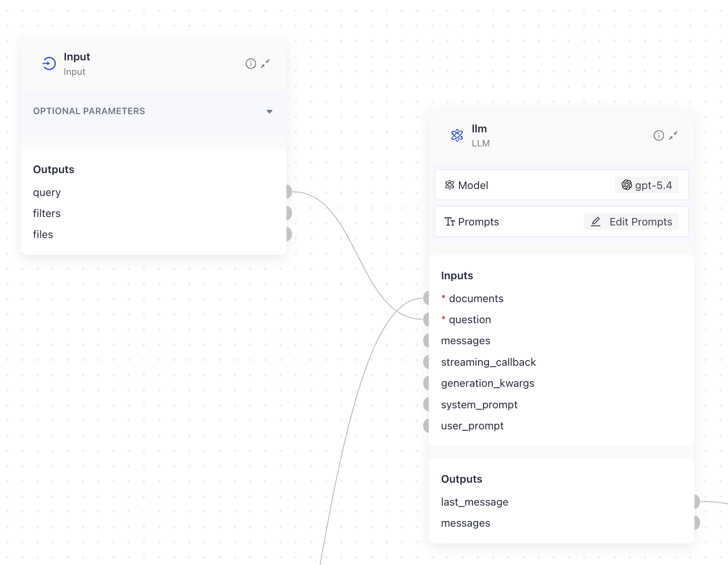
Task: Click the LLM node atom icon
Action: point(457,136)
